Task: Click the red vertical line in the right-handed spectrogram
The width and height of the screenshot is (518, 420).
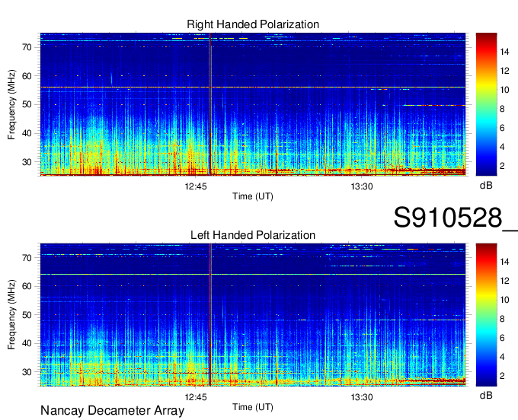Action: (x=209, y=104)
